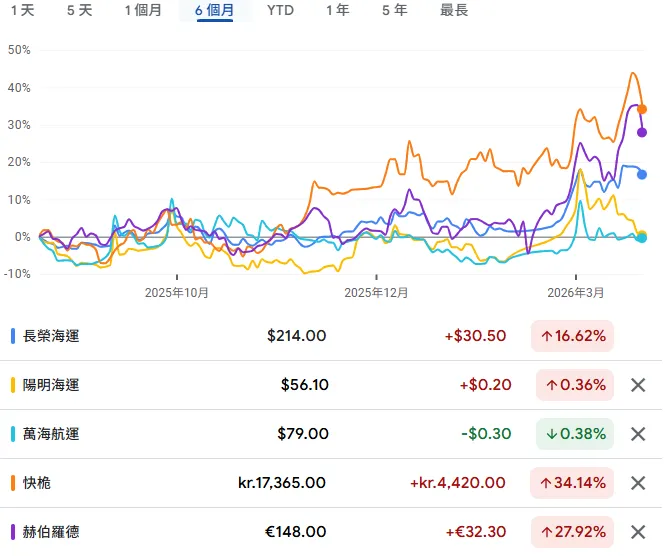Click the blue 長榮海運 endpoint dot
Image resolution: width=666 pixels, height=556 pixels.
pos(642,175)
